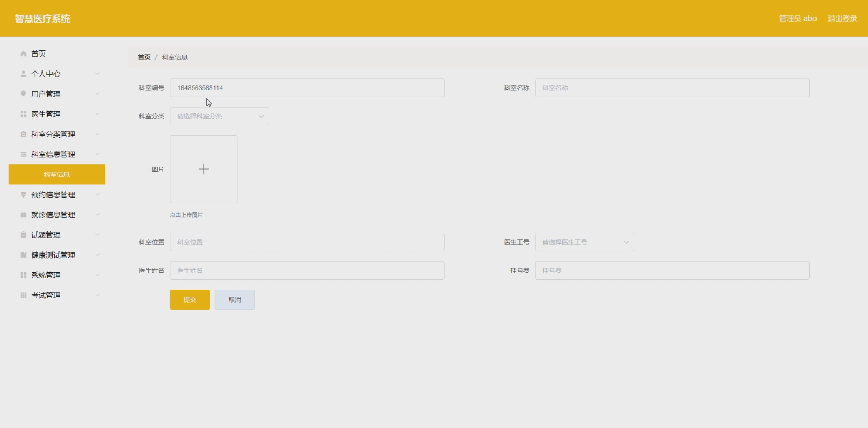The width and height of the screenshot is (868, 428).
Task: Click the home icon beside 首页
Action: click(x=23, y=54)
